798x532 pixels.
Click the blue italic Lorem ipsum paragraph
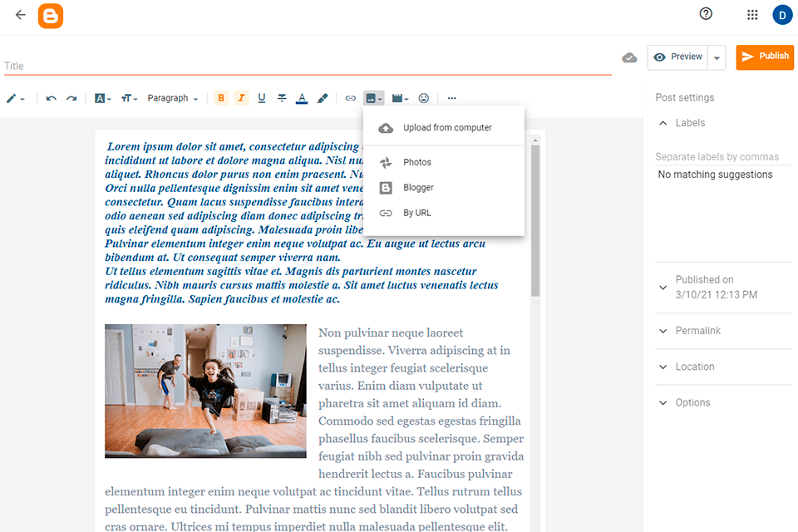click(x=301, y=223)
